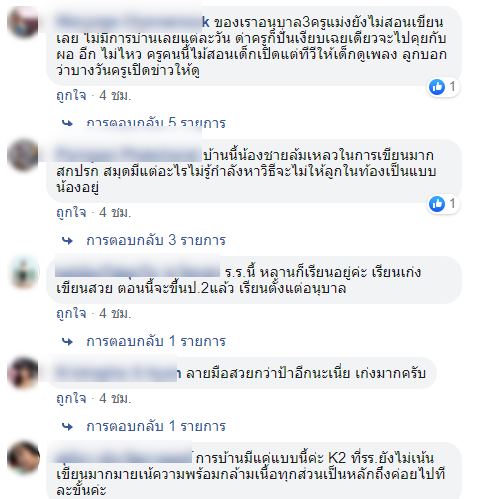Click the second comment's 4 ชม. timestamp
The height and width of the screenshot is (499, 490).
click(115, 213)
